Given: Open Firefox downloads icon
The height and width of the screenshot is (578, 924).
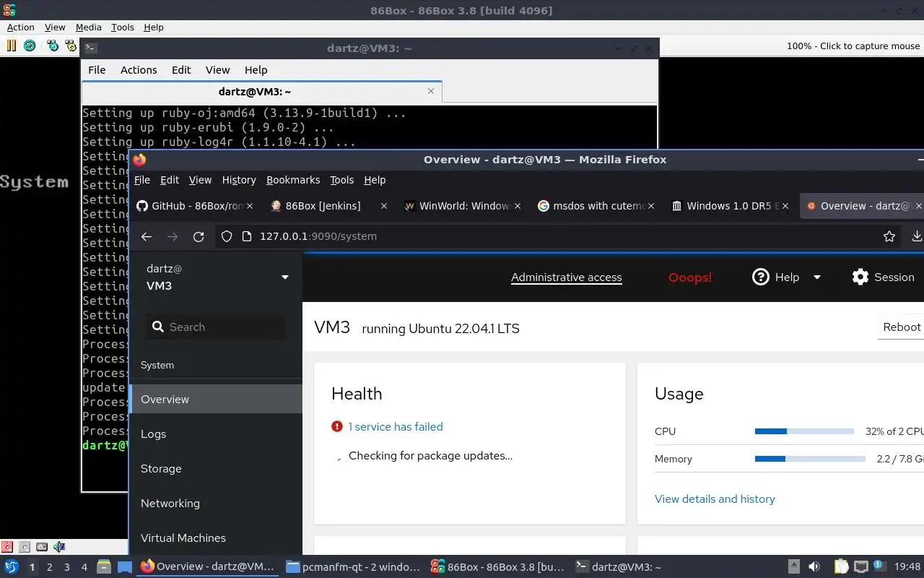Looking at the screenshot, I should [917, 236].
